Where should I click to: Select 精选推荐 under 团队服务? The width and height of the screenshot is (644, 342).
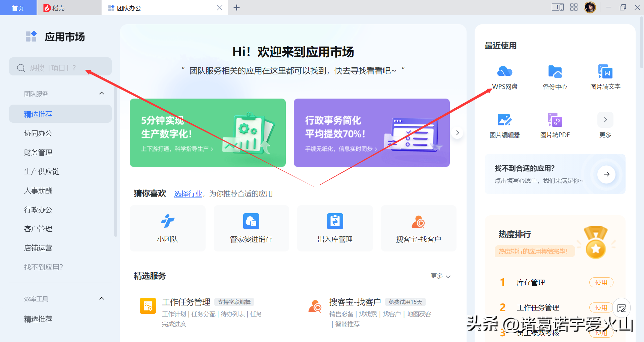coord(60,114)
